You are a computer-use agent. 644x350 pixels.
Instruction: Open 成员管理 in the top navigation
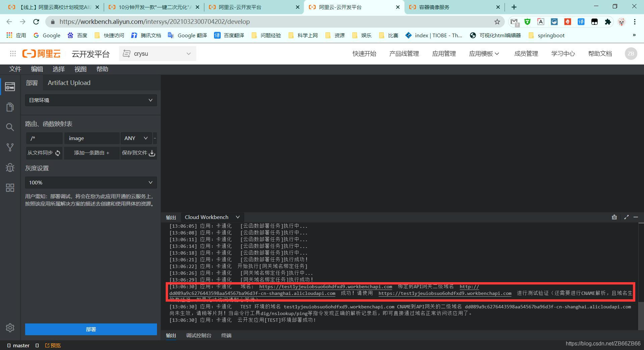point(526,53)
